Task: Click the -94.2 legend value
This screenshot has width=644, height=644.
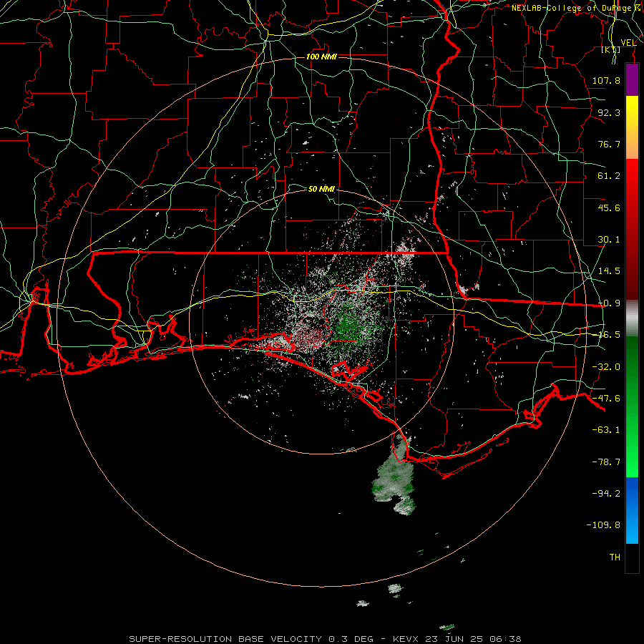Action: pos(606,493)
